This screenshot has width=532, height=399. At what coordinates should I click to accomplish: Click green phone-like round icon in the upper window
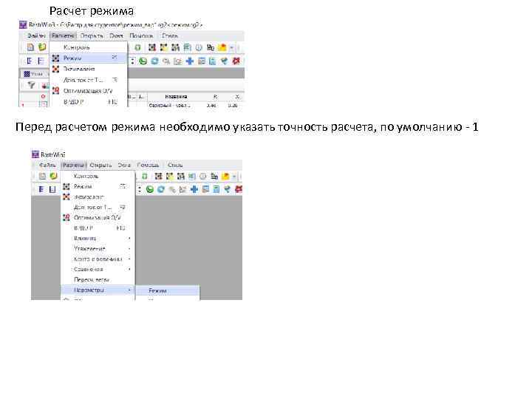pyautogui.click(x=143, y=61)
